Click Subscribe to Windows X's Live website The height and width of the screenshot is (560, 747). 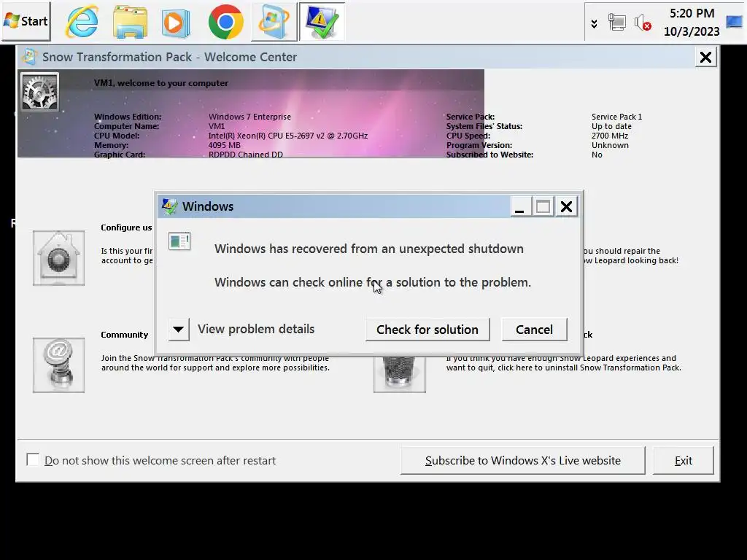[x=523, y=461]
